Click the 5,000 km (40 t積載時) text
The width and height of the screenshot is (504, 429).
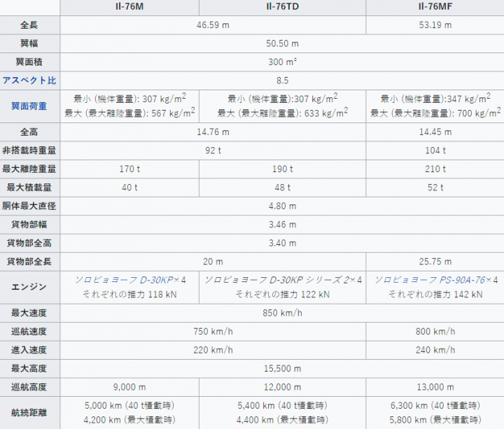pos(129,405)
